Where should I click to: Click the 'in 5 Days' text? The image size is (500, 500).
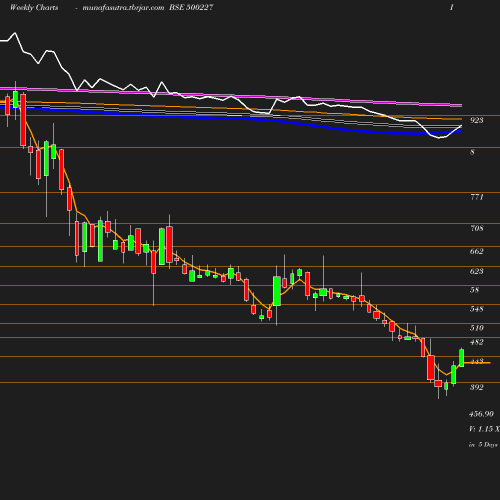[x=483, y=444]
